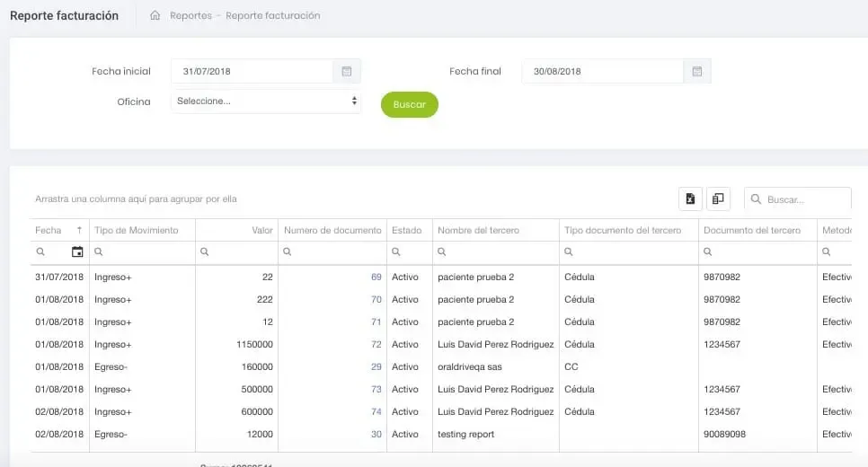The image size is (868, 467).
Task: Click search icon in Estado filter
Action: [398, 252]
